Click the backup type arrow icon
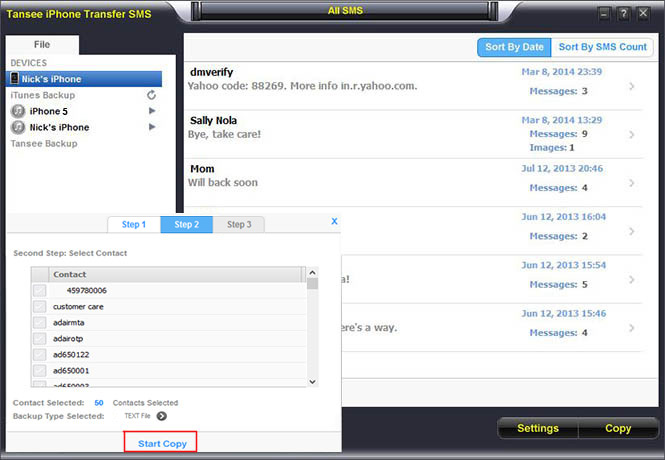Screen dimensions: 665x460 [162, 416]
